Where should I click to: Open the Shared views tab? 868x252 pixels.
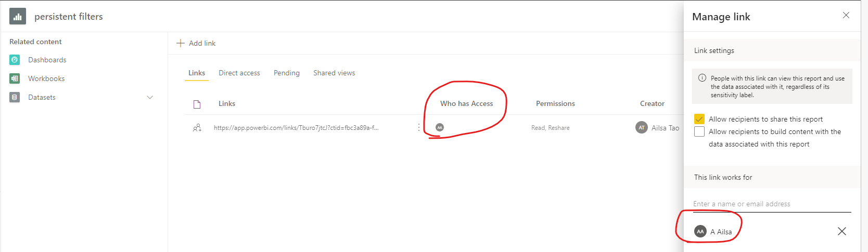pos(334,73)
